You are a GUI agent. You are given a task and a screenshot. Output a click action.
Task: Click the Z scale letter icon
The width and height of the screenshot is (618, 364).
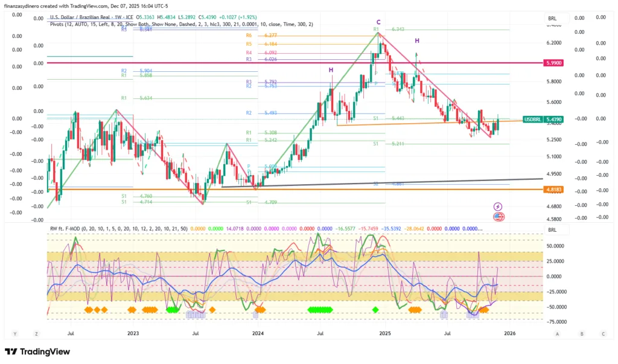(36, 333)
